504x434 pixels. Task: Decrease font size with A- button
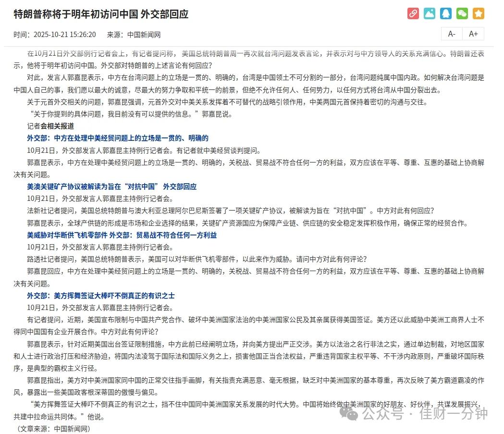[x=452, y=34]
